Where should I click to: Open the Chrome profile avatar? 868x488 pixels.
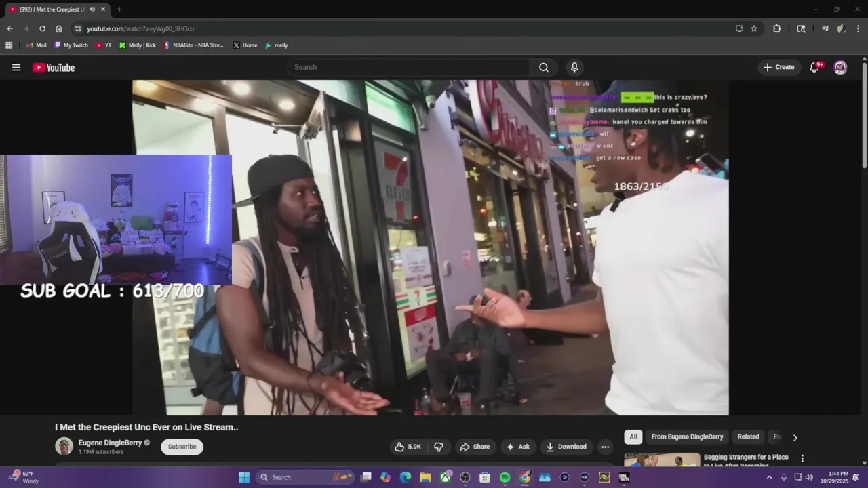coord(842,28)
